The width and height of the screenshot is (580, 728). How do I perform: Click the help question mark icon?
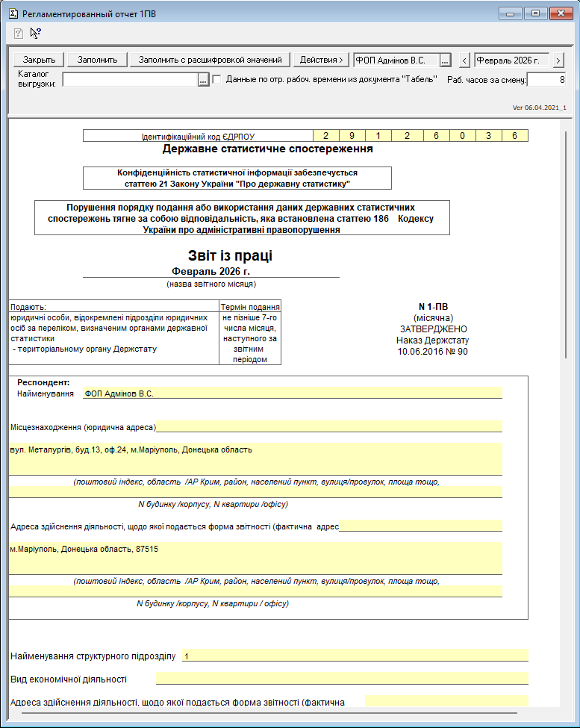(19, 33)
